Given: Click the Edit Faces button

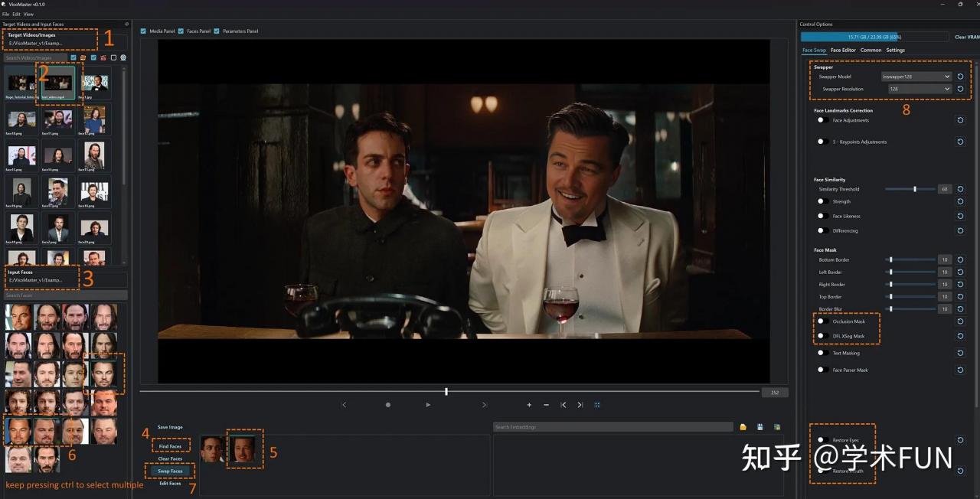Looking at the screenshot, I should pyautogui.click(x=170, y=483).
